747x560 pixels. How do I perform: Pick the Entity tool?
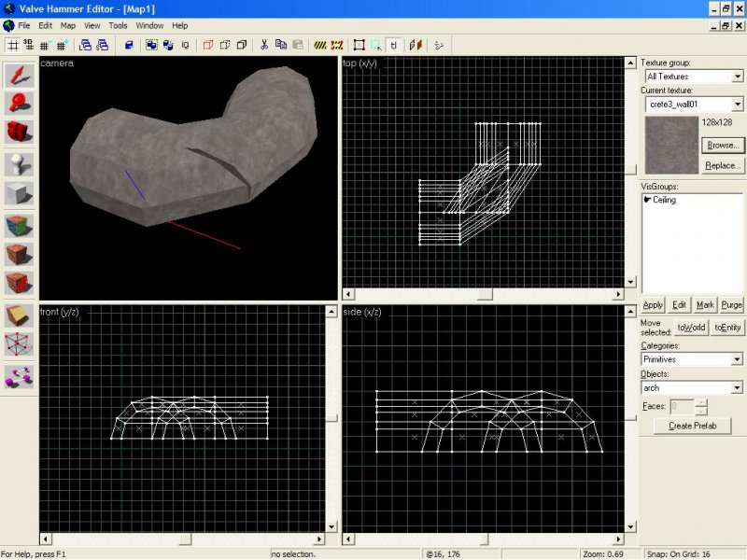19,163
